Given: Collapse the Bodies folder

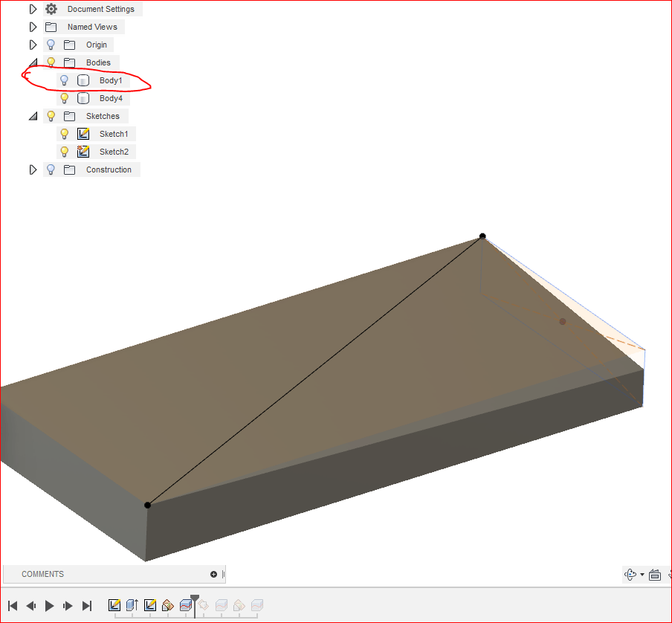Looking at the screenshot, I should tap(33, 62).
